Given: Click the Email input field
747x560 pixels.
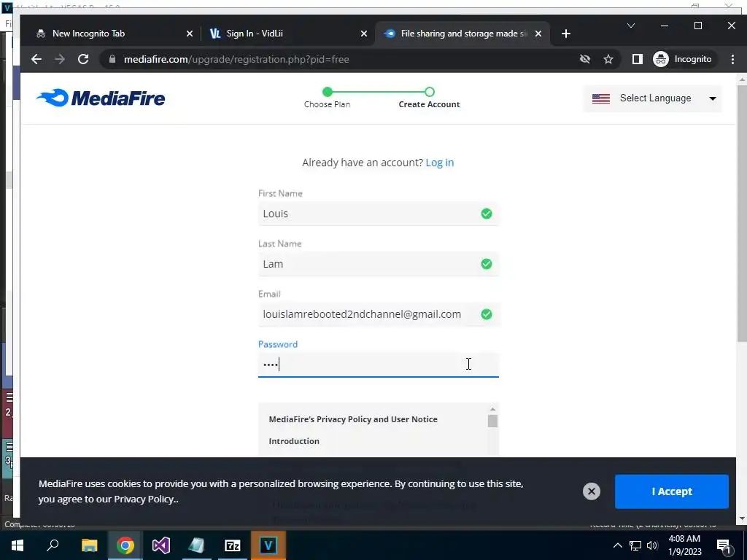Looking at the screenshot, I should coord(379,314).
